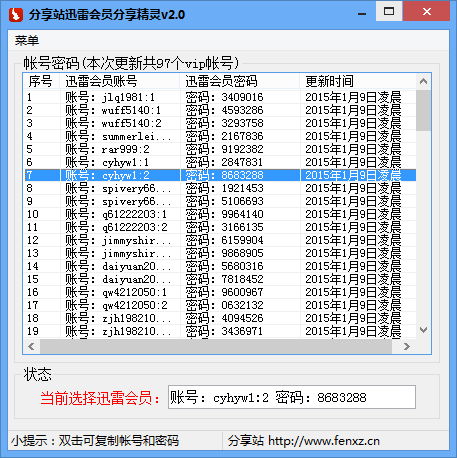The height and width of the screenshot is (458, 457).
Task: Sort by 序号 column header
Action: (x=41, y=81)
